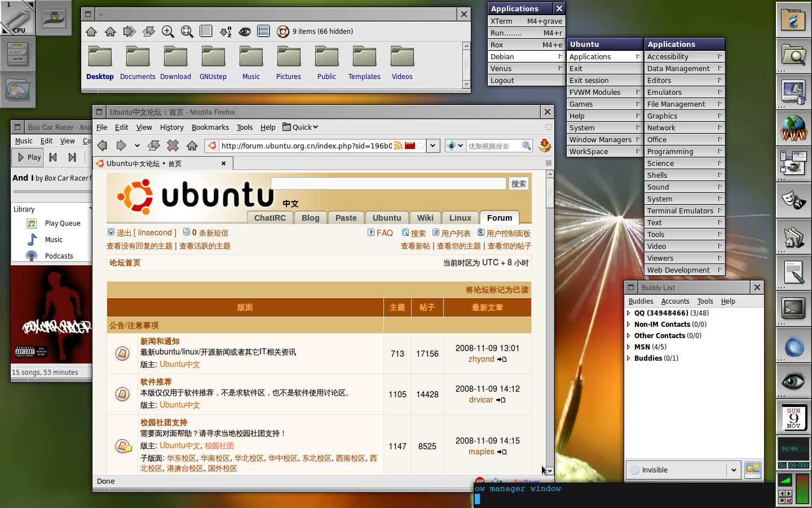Screen dimensions: 812x508
Task: Select Window Managers in Ubuntu menu
Action: [604, 139]
